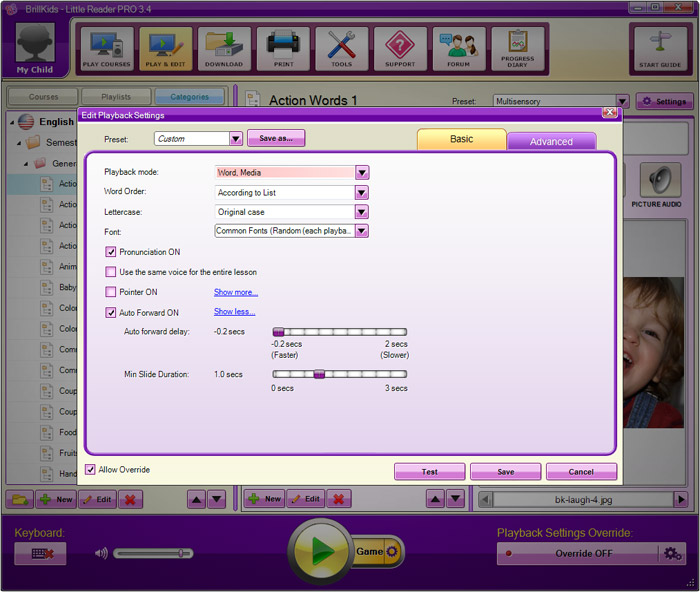Collapse the English tree node
700x592 pixels.
click(12, 122)
